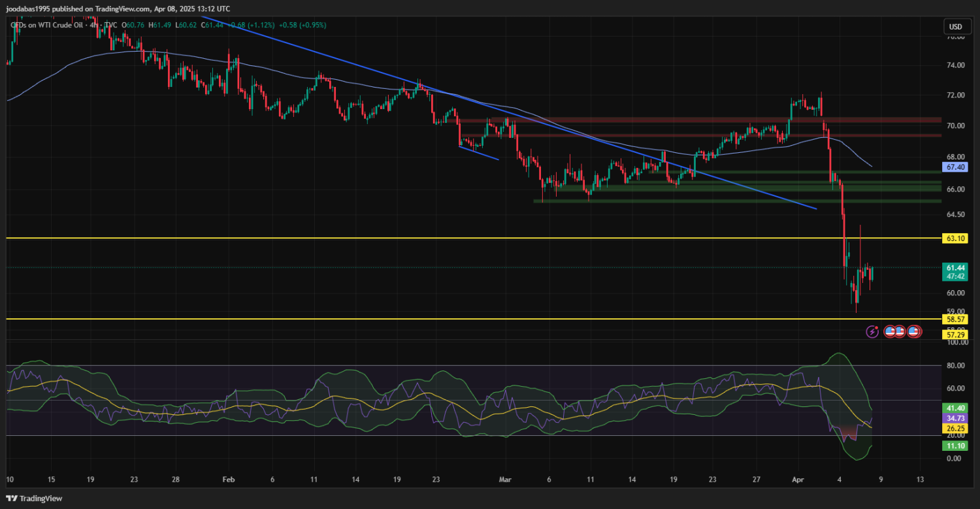This screenshot has height=509, width=980.
Task: Click the leftmost US flag economic event icon
Action: click(890, 332)
